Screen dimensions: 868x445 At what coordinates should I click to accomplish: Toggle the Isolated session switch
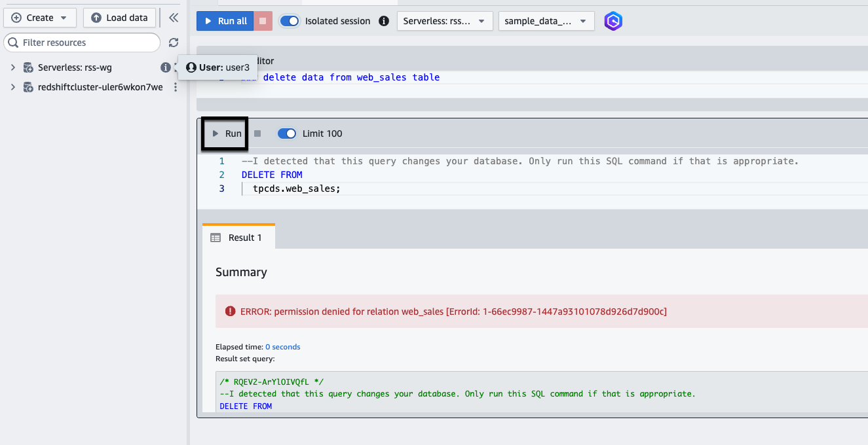point(290,21)
